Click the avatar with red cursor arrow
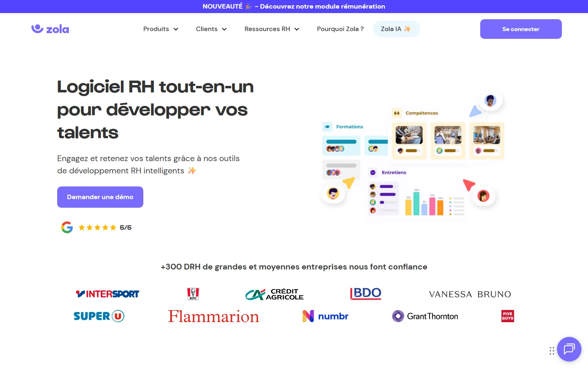Image resolution: width=588 pixels, height=368 pixels. click(x=483, y=196)
